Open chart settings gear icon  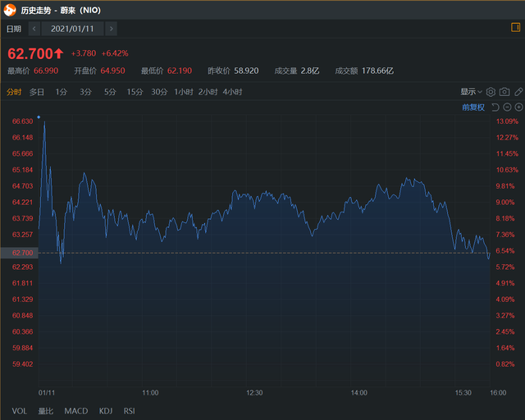pos(491,92)
